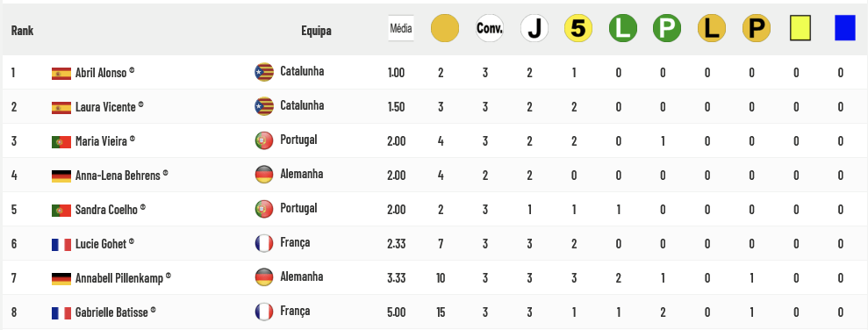Click the Equipa column header
The width and height of the screenshot is (868, 330).
(x=316, y=31)
